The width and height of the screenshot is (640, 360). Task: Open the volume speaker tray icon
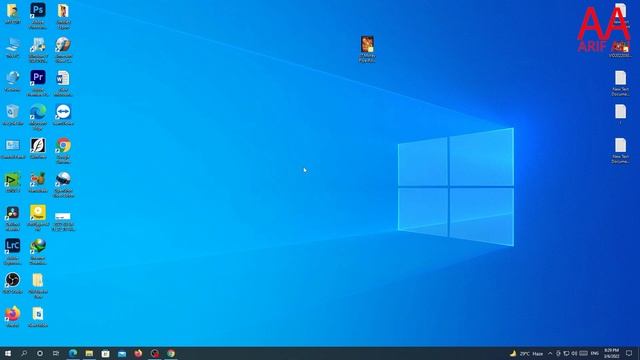point(574,353)
